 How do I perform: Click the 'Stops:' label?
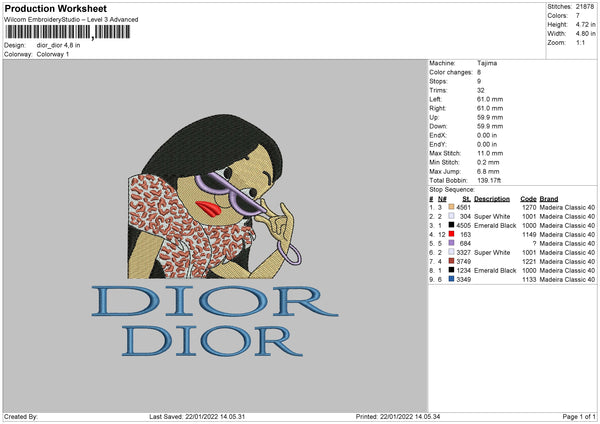point(438,81)
